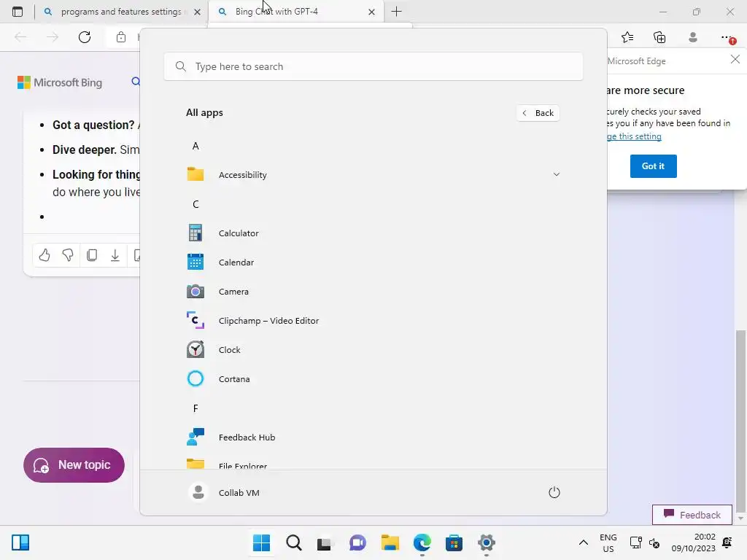Viewport: 747px width, 560px height.
Task: Go back from All apps list
Action: point(538,113)
